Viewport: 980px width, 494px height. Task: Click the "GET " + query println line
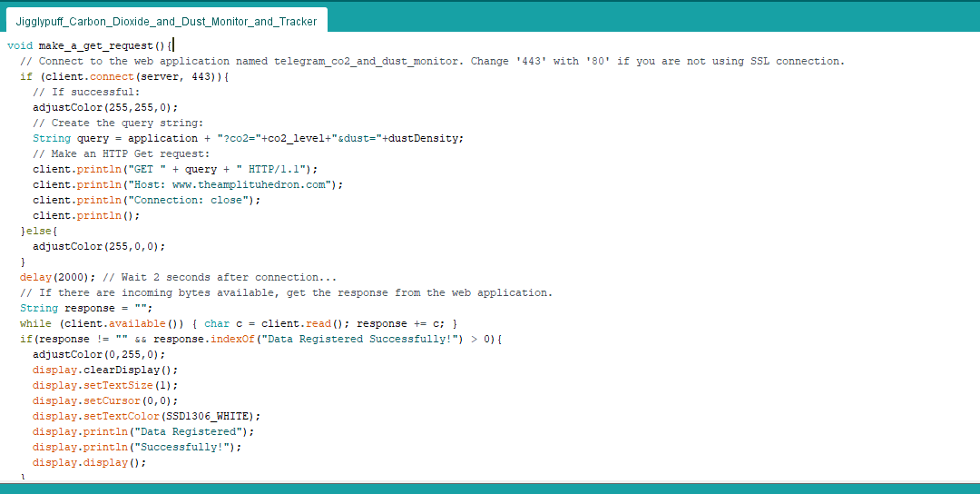point(175,169)
